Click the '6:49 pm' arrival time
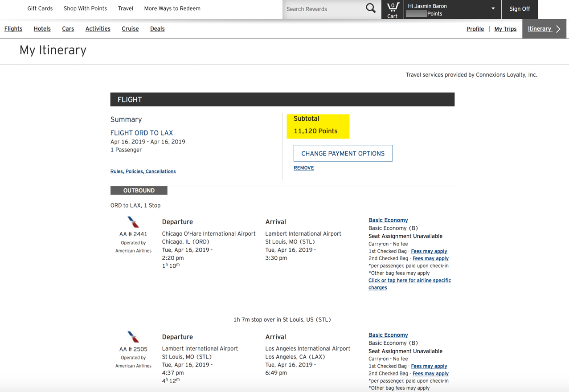This screenshot has height=392, width=569. point(276,372)
